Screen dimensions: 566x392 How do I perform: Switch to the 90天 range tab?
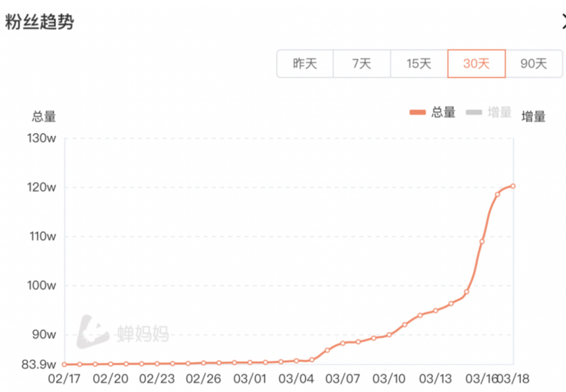(x=534, y=64)
